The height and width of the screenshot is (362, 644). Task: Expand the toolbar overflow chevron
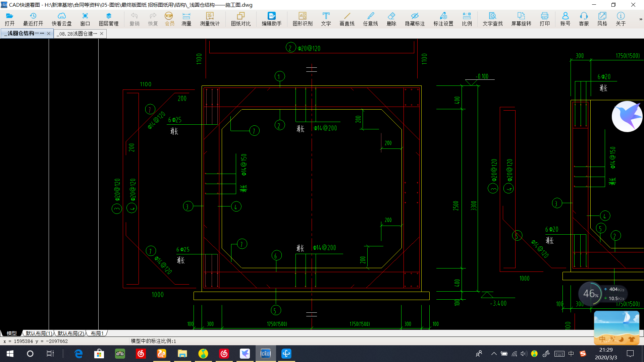tap(641, 19)
